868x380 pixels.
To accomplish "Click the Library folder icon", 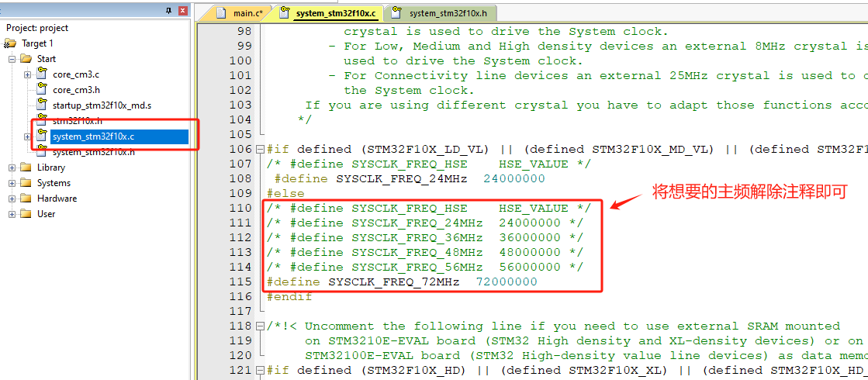I will click(x=26, y=168).
